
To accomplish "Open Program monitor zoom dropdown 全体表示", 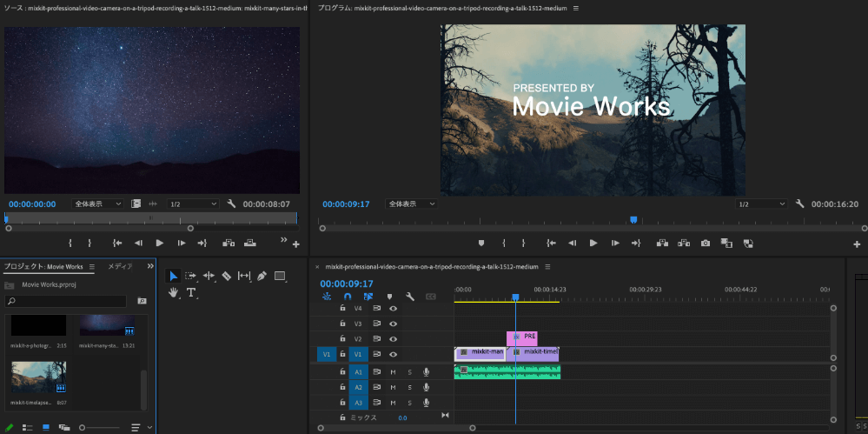I will (411, 204).
